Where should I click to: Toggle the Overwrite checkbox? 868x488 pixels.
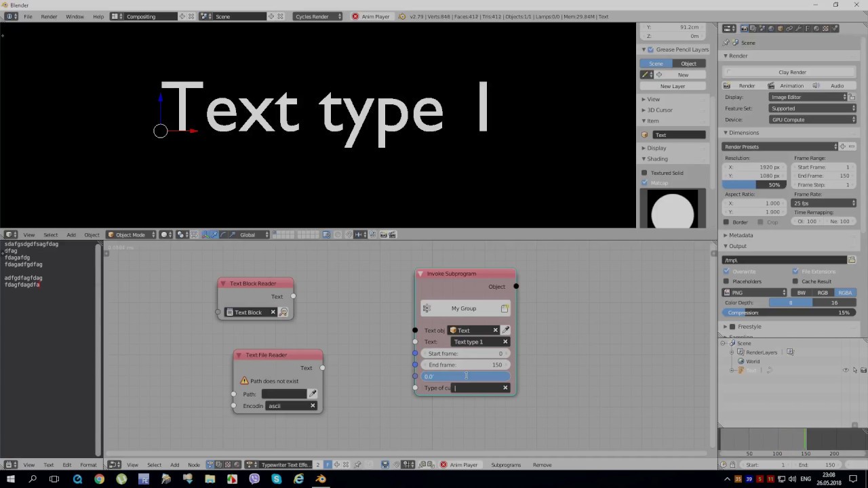(x=726, y=271)
